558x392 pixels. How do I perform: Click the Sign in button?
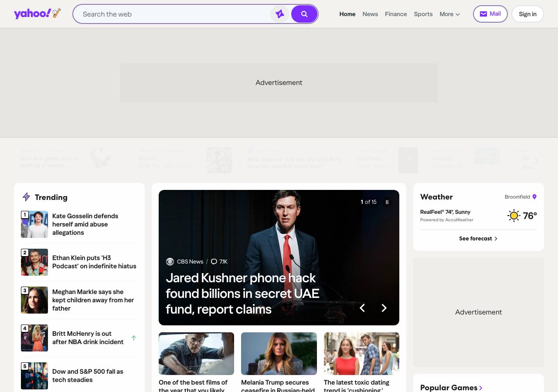[527, 14]
